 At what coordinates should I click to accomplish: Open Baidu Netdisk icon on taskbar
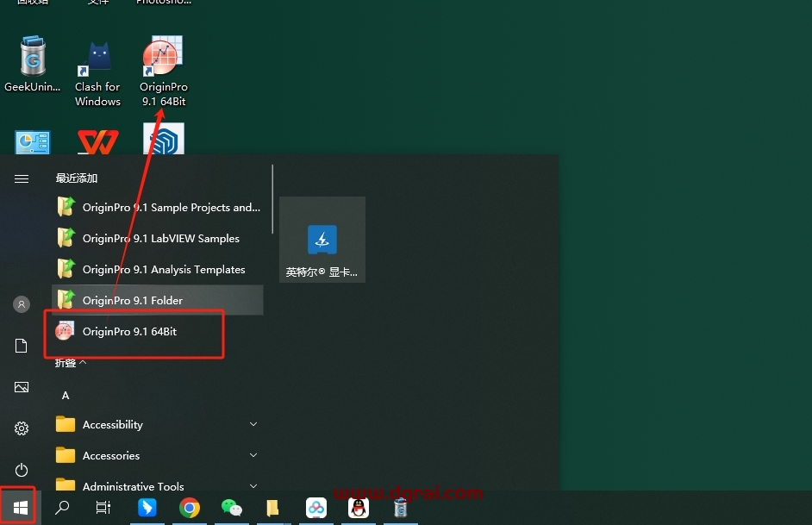point(315,508)
